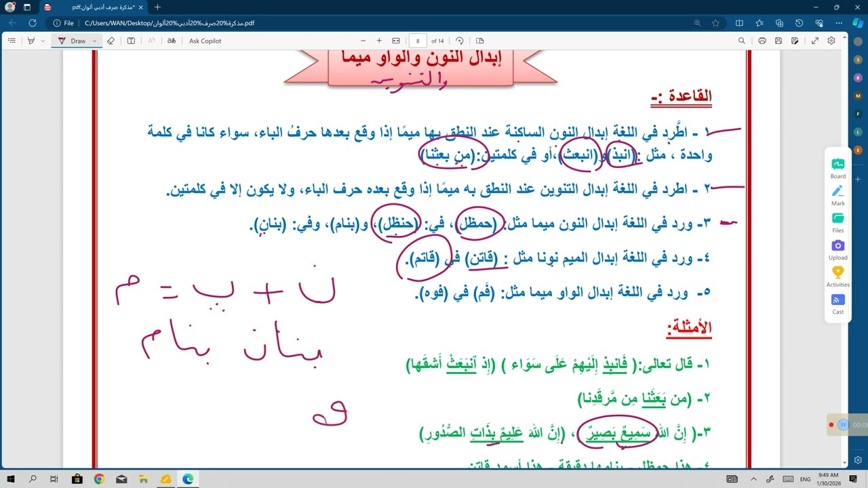Open Edge Settings and more menu

coord(839,23)
